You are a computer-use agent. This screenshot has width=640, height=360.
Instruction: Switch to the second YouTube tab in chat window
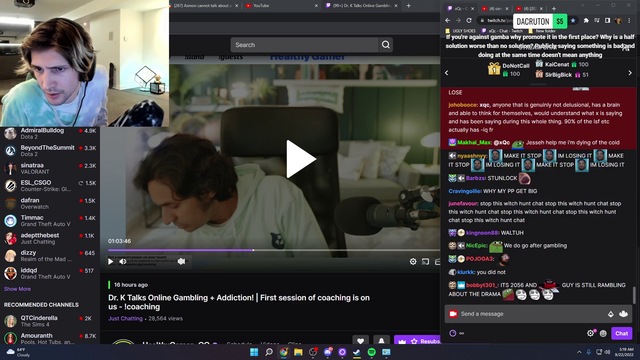click(530, 8)
